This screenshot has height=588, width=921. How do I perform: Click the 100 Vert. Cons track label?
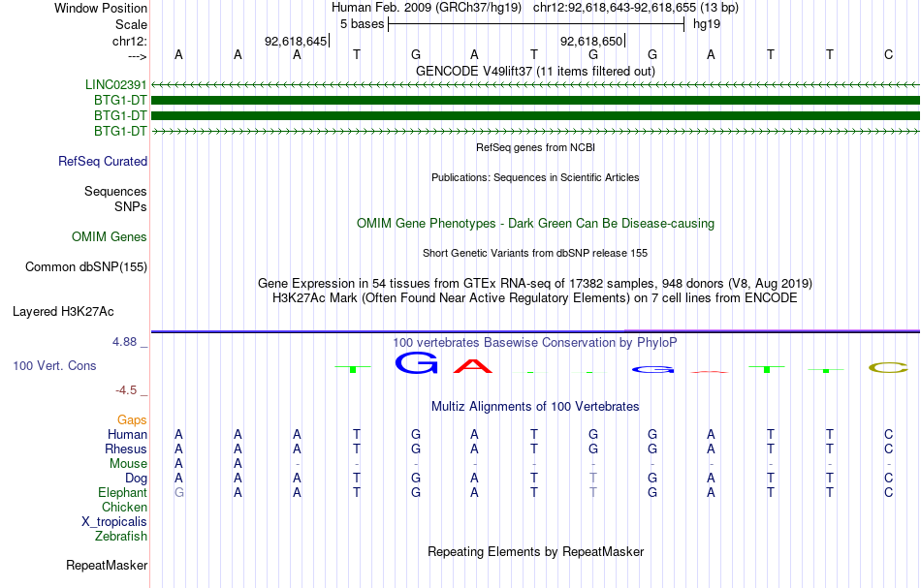point(54,365)
